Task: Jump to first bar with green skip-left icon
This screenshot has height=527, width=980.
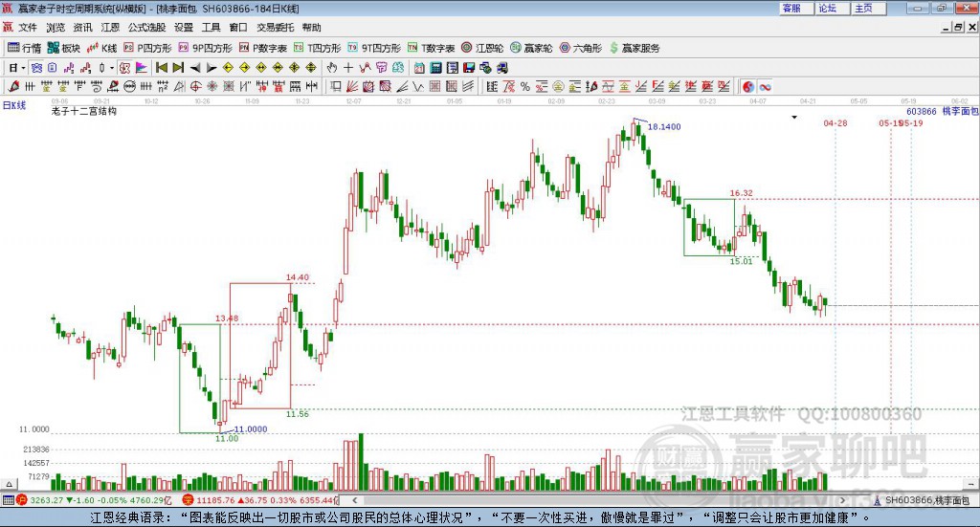Action: pos(161,68)
